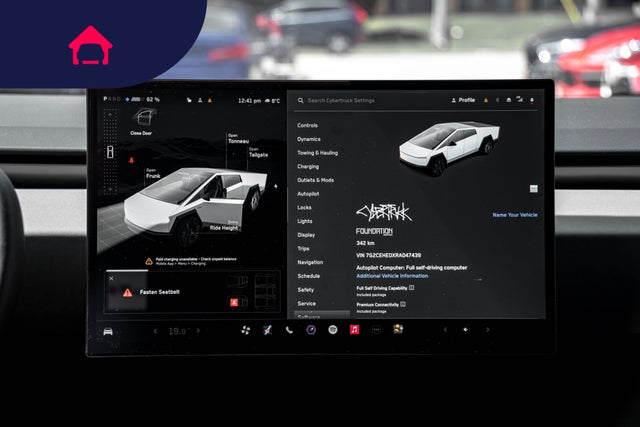Tap the info icon beside Premium Connectivity
Screen dimensions: 640x427
pos(403,304)
